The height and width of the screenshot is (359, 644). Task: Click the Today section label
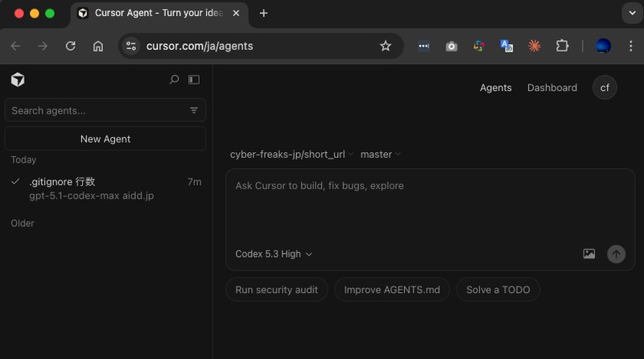point(23,160)
